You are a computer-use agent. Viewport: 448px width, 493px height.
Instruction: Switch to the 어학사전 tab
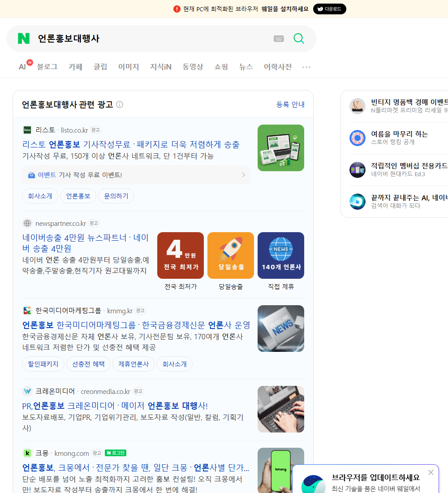click(x=278, y=67)
